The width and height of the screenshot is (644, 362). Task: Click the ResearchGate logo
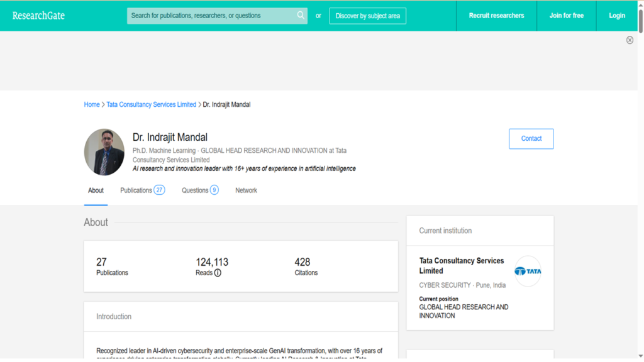[x=38, y=16]
